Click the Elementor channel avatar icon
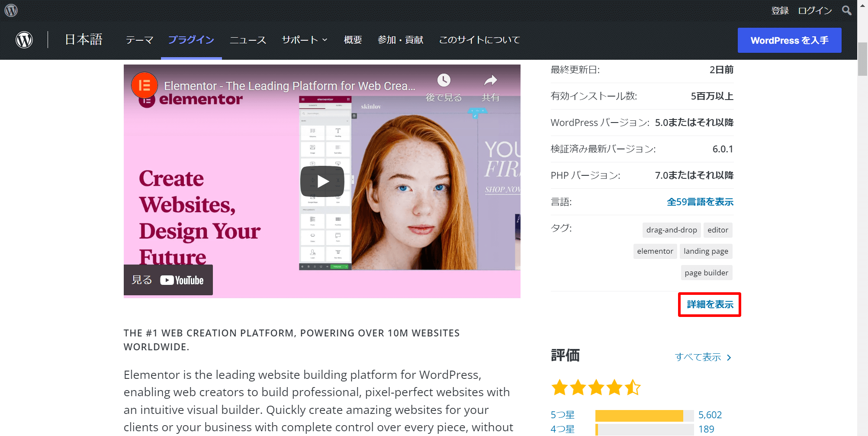 [x=144, y=85]
